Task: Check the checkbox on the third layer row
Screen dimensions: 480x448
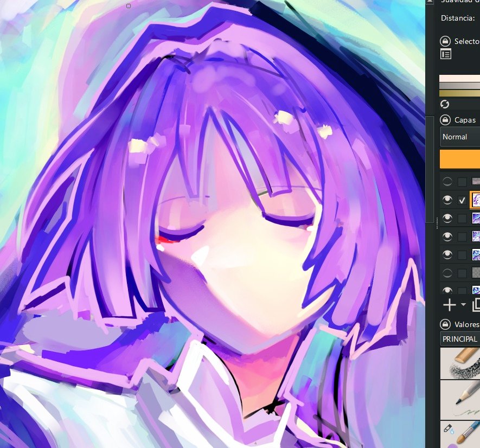Action: 462,219
